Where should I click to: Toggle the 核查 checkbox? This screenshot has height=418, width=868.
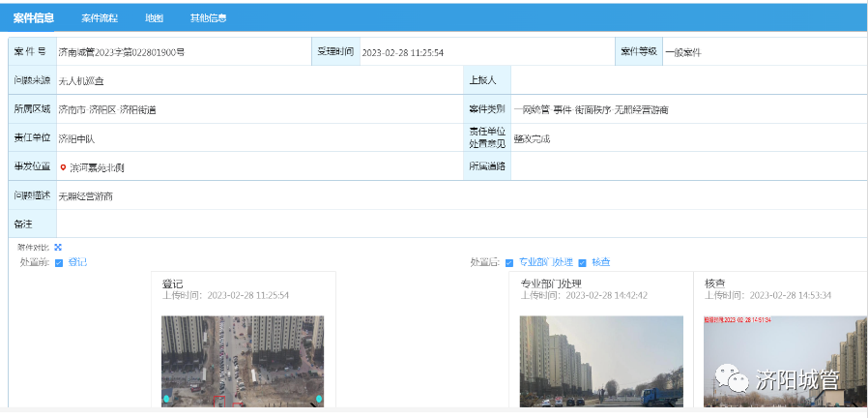pyautogui.click(x=582, y=262)
